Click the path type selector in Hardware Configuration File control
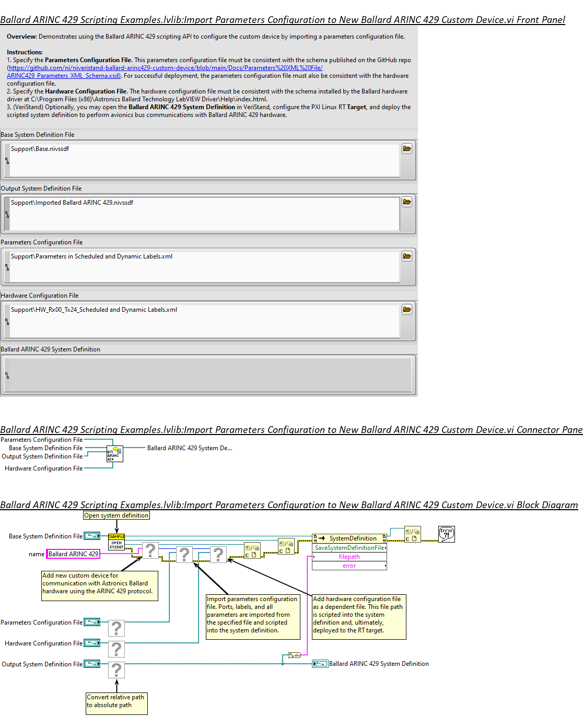The width and height of the screenshot is (583, 728). coord(7,322)
